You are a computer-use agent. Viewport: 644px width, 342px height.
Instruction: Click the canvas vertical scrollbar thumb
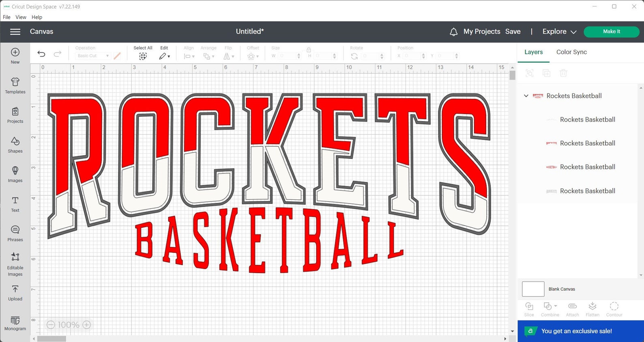tap(512, 75)
